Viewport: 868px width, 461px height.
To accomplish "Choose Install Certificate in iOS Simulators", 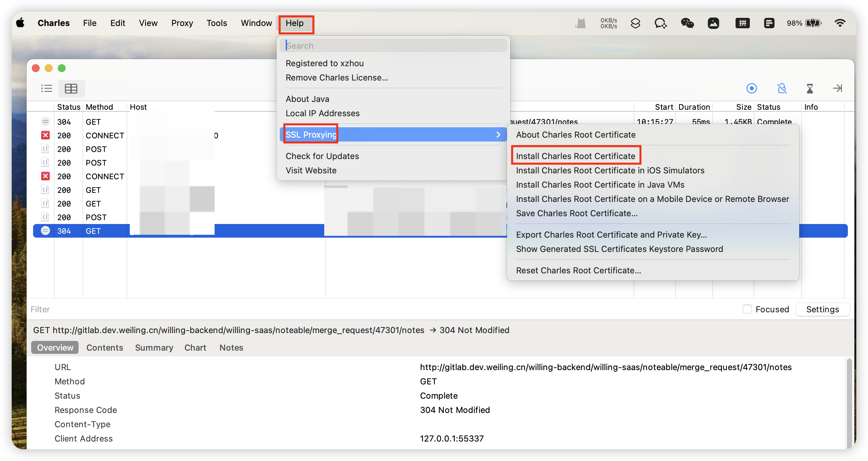I will point(610,170).
